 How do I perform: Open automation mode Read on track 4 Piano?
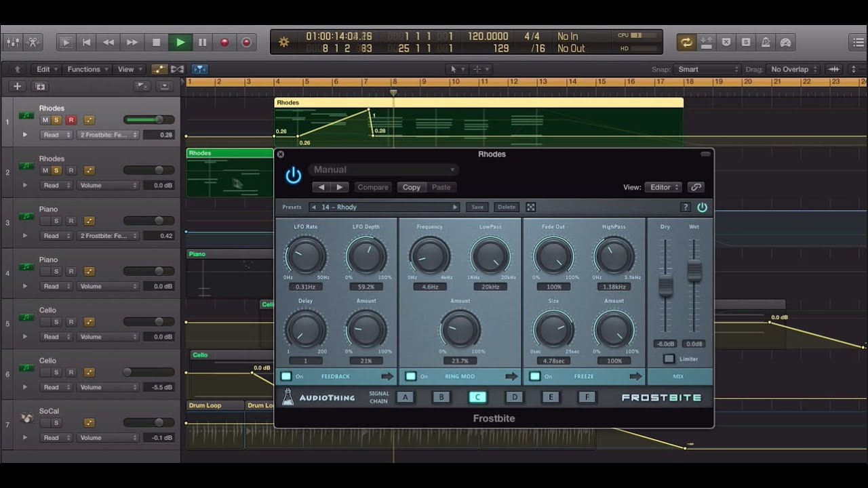tap(56, 286)
